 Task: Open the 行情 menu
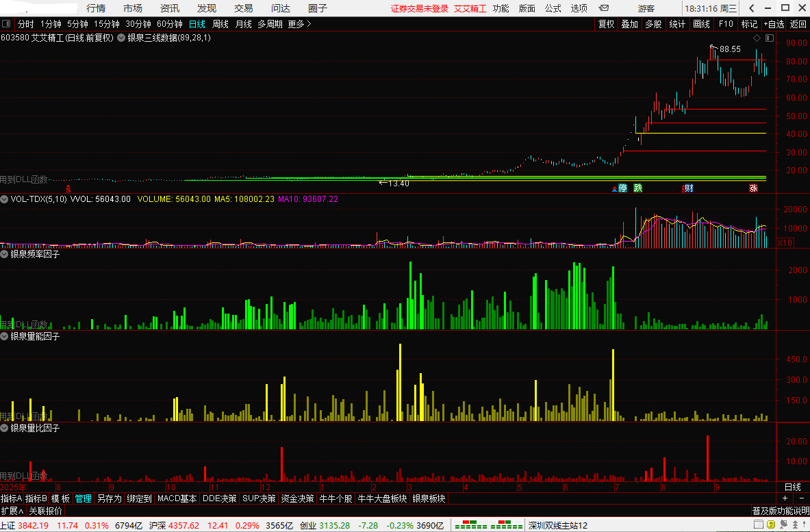click(x=96, y=8)
